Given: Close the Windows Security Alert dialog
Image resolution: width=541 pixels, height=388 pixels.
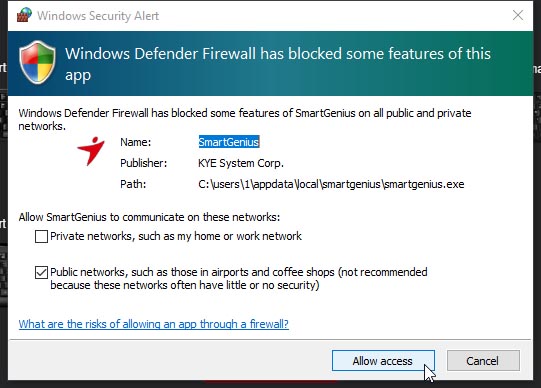Looking at the screenshot, I should tap(518, 15).
